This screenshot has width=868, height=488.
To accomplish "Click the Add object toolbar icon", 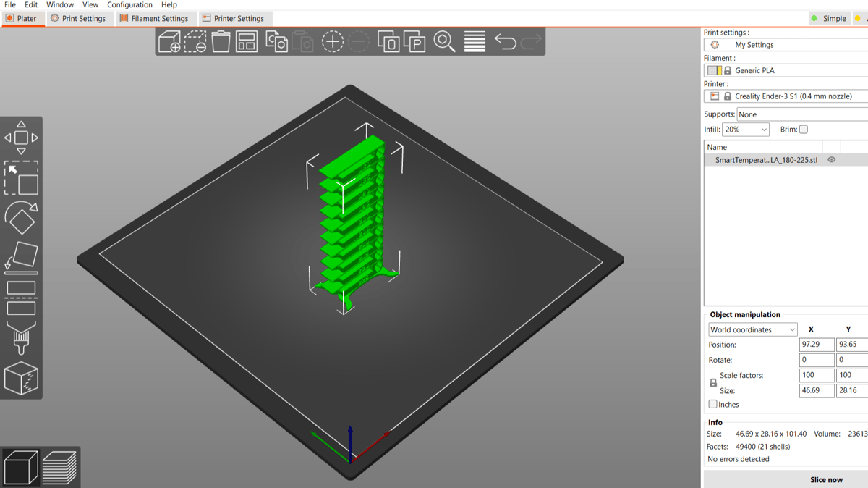I will 169,42.
